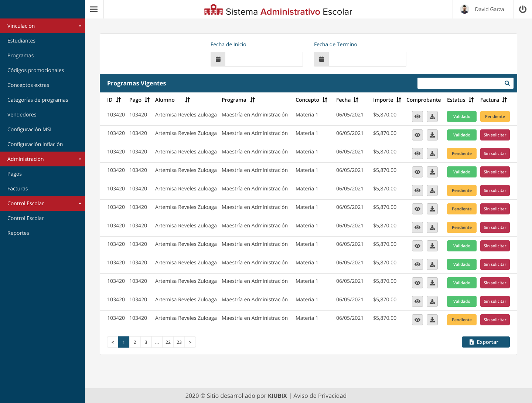Click the Programas Vigentes search field

point(459,83)
